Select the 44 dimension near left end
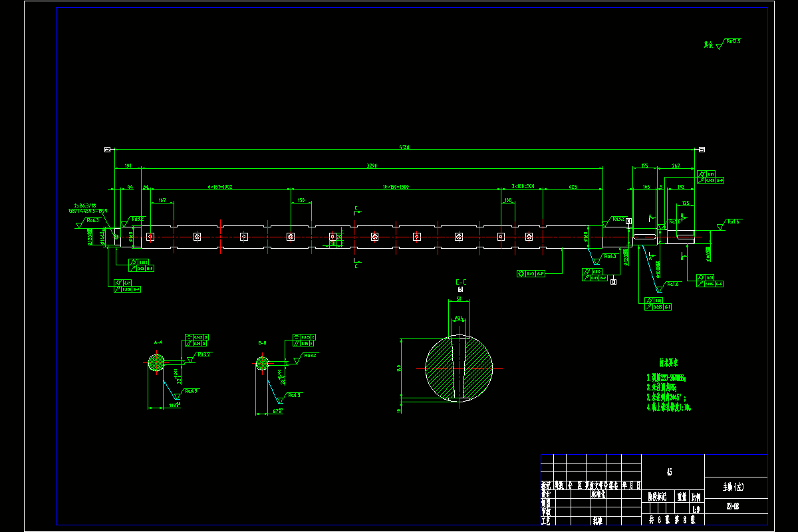The width and height of the screenshot is (798, 532). click(130, 187)
